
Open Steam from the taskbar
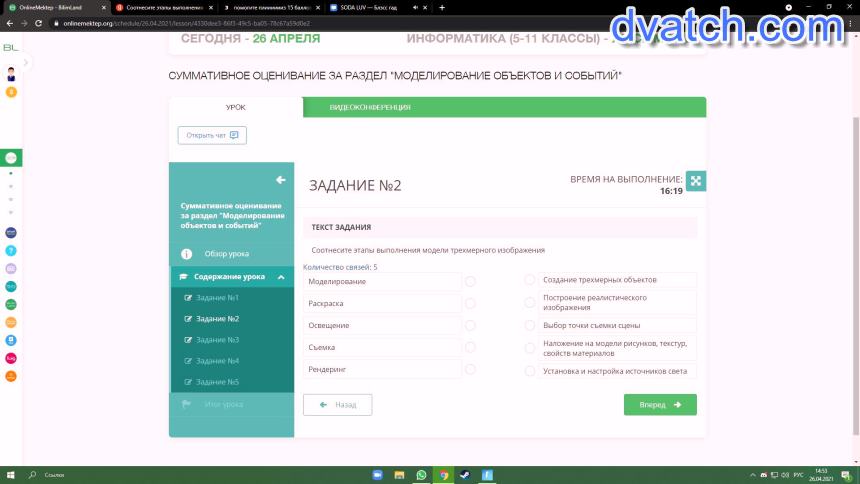[x=465, y=475]
